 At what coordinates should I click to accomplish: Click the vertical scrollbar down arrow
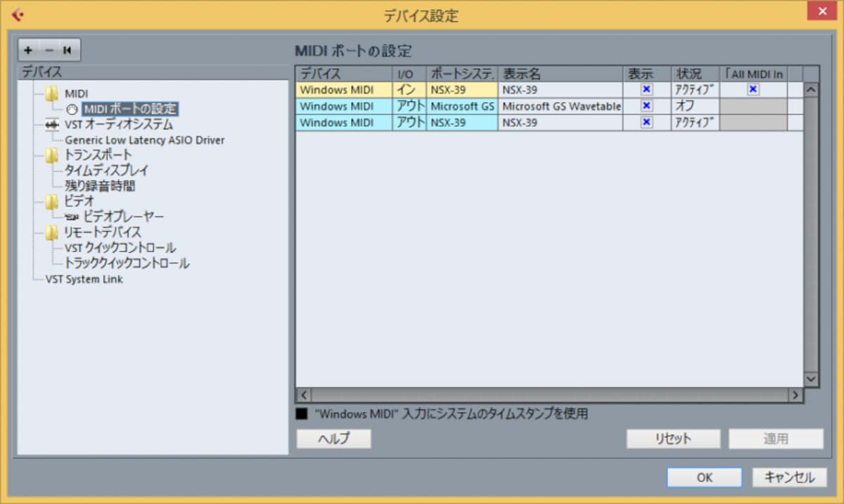click(x=812, y=378)
